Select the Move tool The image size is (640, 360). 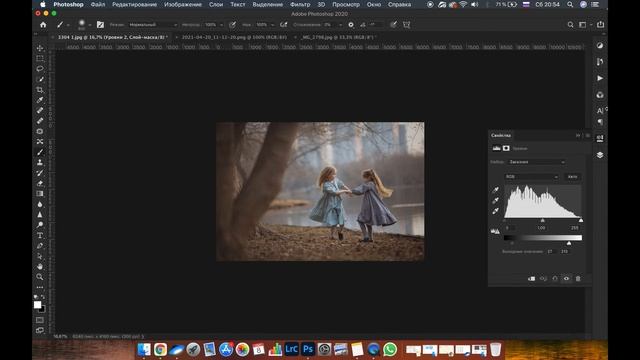coord(40,48)
